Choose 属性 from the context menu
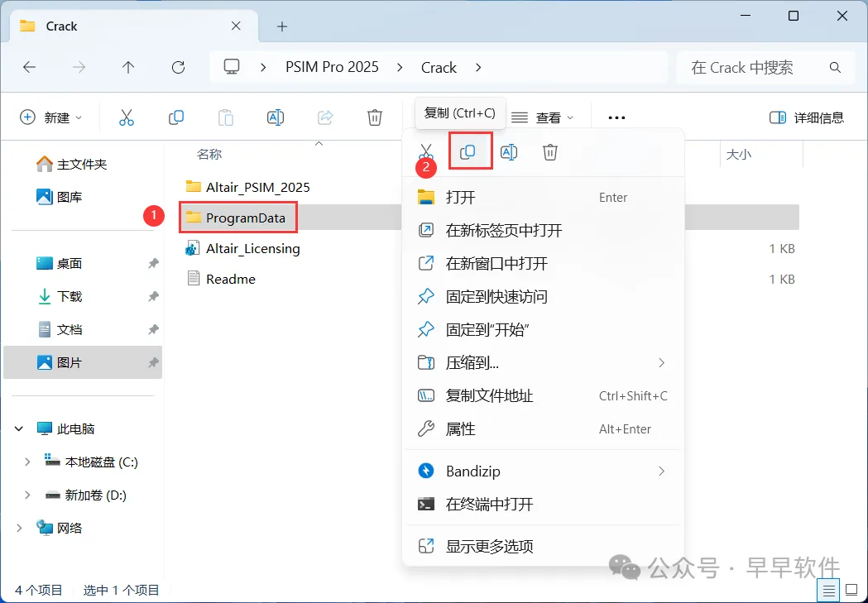Image resolution: width=868 pixels, height=603 pixels. click(x=543, y=428)
